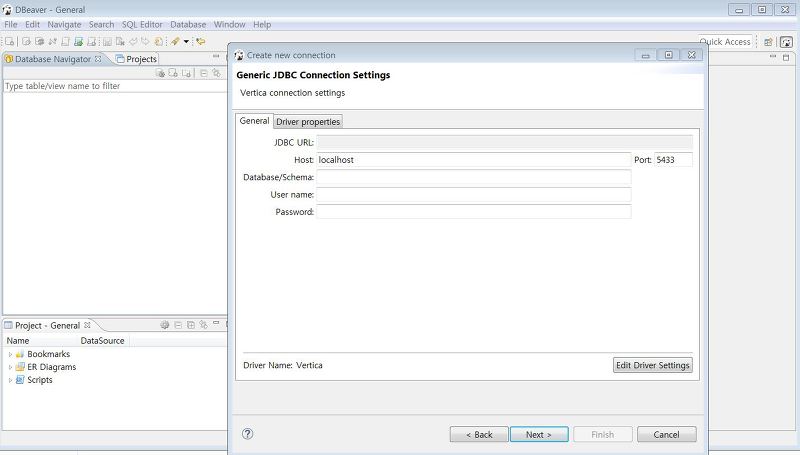The height and width of the screenshot is (455, 800).
Task: Click the Open Perspective icon near Quick Access
Action: tap(768, 42)
